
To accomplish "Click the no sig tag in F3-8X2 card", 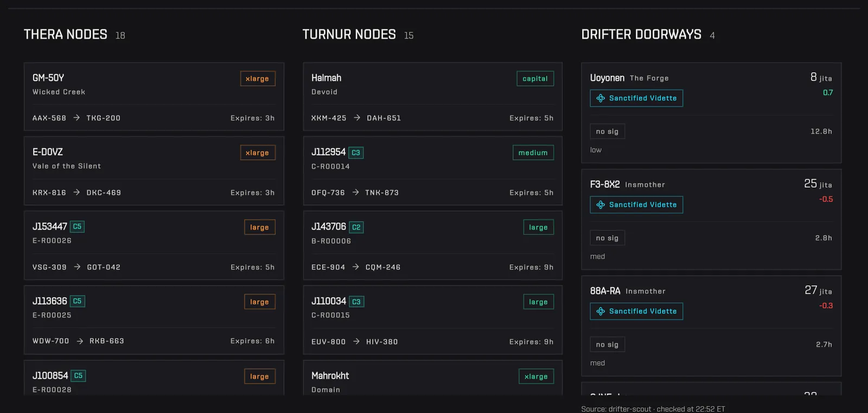I will [x=608, y=238].
